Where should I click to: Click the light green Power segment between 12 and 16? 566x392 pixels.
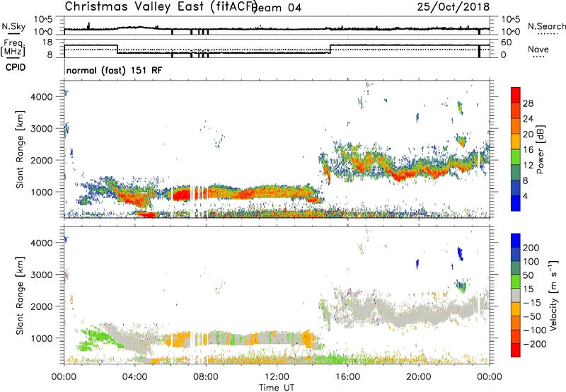point(516,157)
